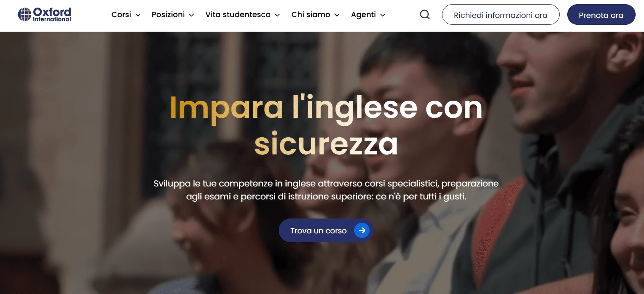
Task: Click the Oxford International globe logo
Action: [x=25, y=14]
